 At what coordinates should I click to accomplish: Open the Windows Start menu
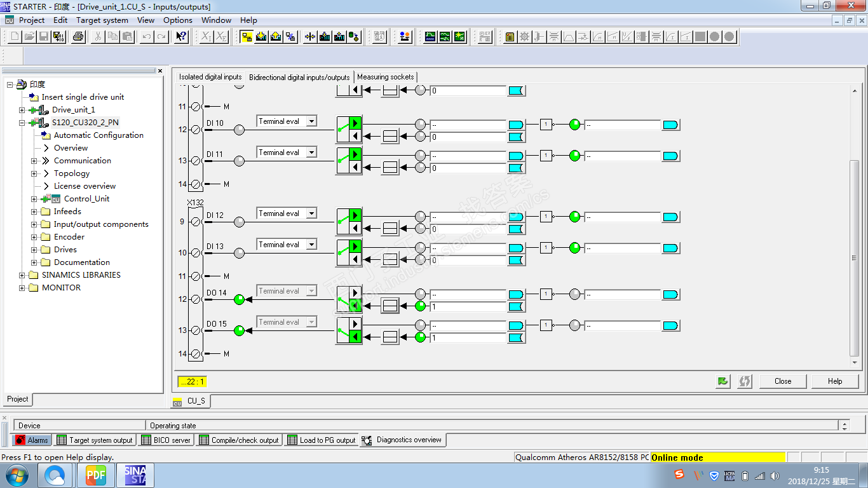coord(17,475)
